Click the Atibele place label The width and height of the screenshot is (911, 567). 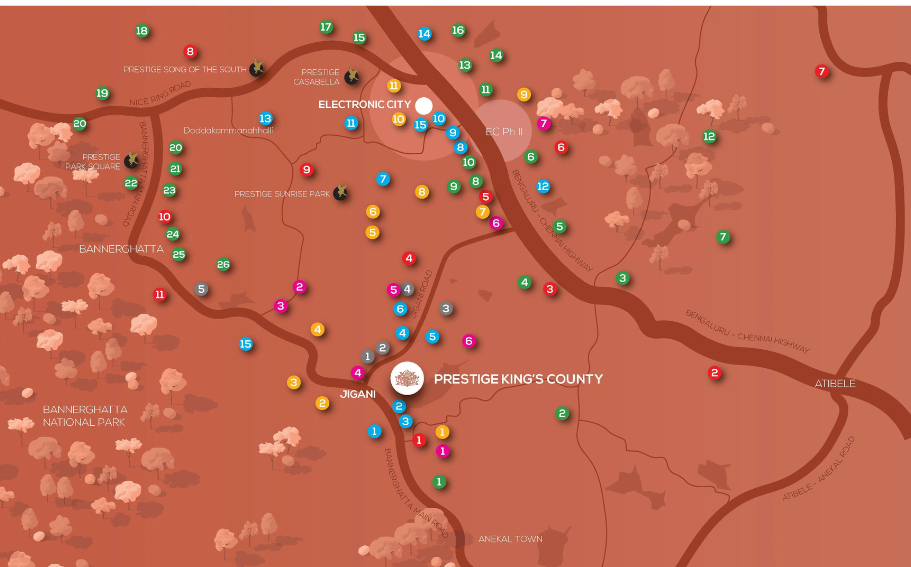coord(835,383)
